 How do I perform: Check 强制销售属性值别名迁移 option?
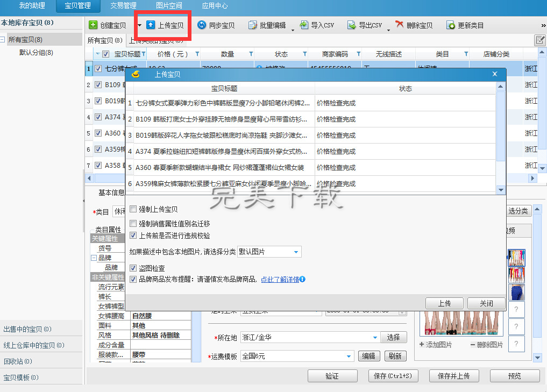pyautogui.click(x=133, y=223)
